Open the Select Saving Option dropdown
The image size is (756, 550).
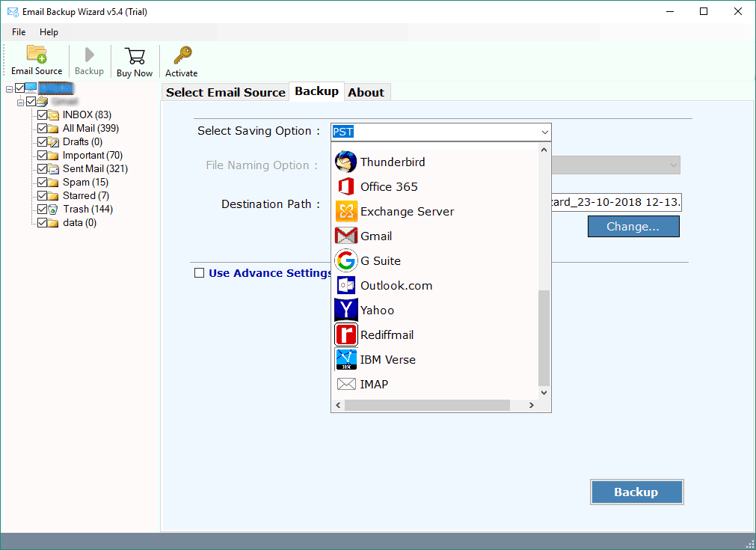point(544,131)
